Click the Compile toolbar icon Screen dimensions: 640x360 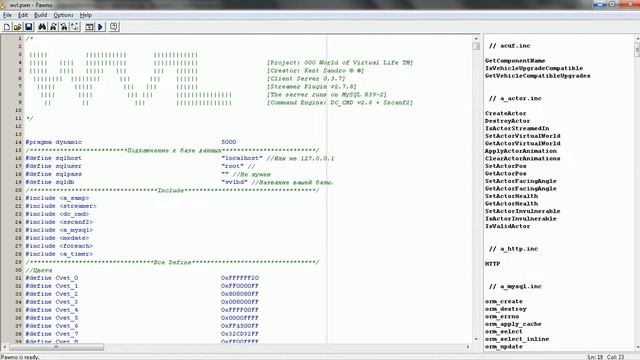click(89, 27)
